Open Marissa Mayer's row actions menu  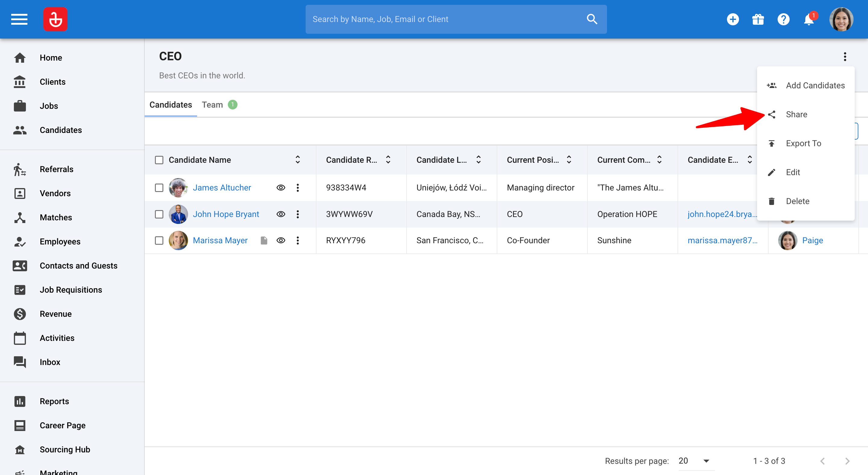click(297, 240)
